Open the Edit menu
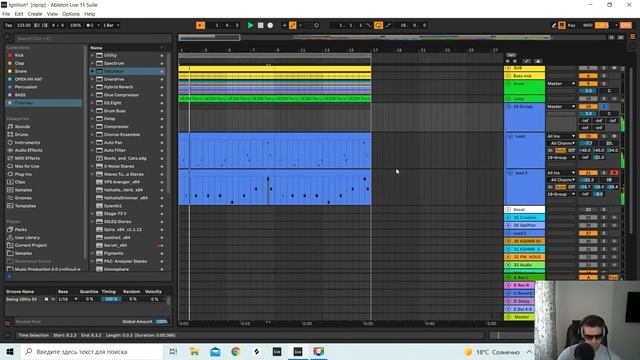 (19, 14)
